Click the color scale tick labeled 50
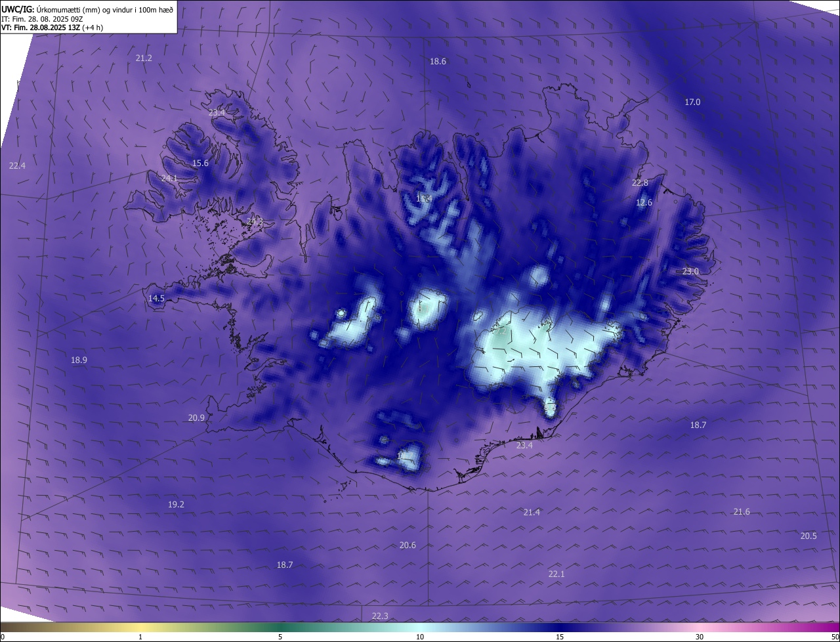The width and height of the screenshot is (840, 642). 835,637
